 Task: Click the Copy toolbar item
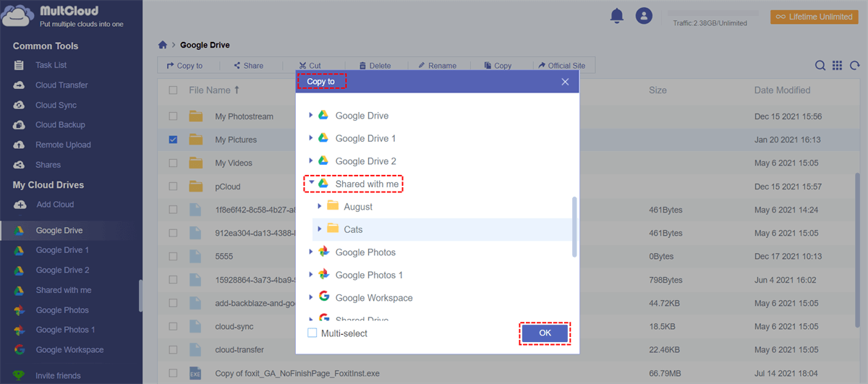(x=498, y=66)
